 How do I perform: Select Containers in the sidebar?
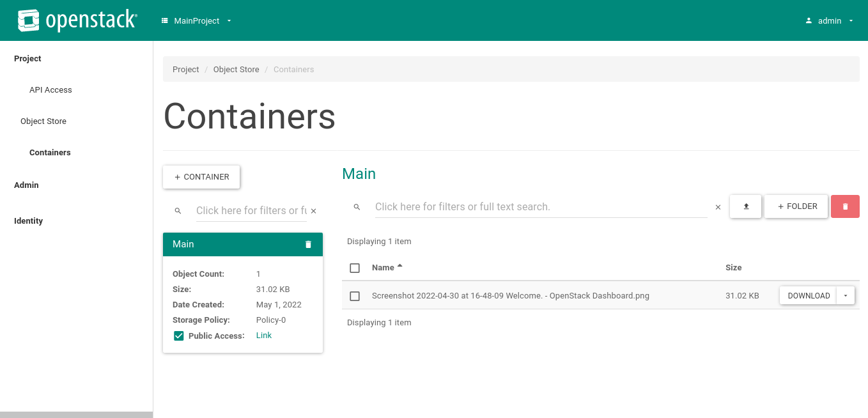pos(50,153)
